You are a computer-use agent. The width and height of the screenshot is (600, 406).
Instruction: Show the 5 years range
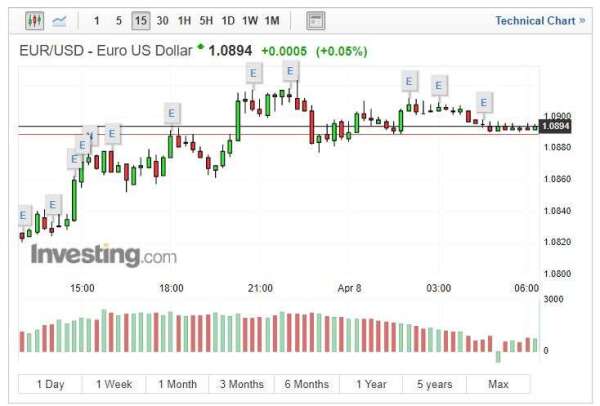[435, 384]
